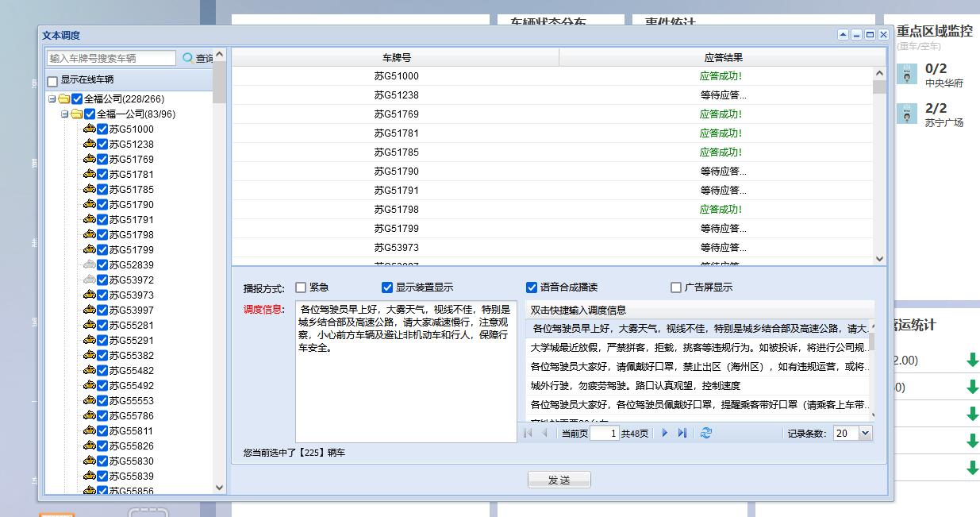
Task: Jump to last page of quick messages
Action: (682, 433)
